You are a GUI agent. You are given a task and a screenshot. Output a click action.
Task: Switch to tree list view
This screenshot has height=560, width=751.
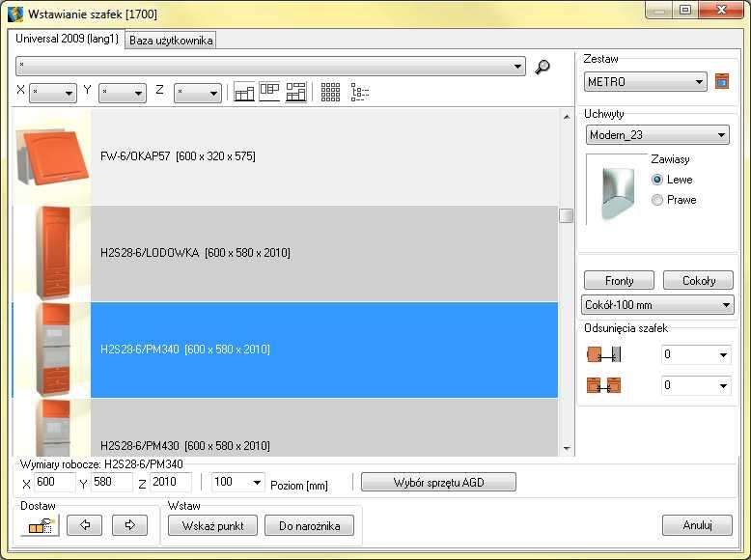[x=359, y=92]
